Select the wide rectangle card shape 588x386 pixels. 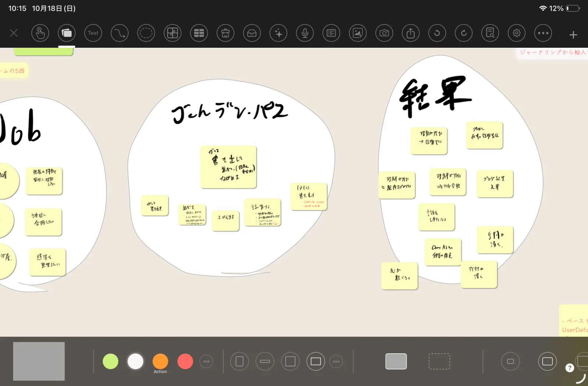point(316,361)
